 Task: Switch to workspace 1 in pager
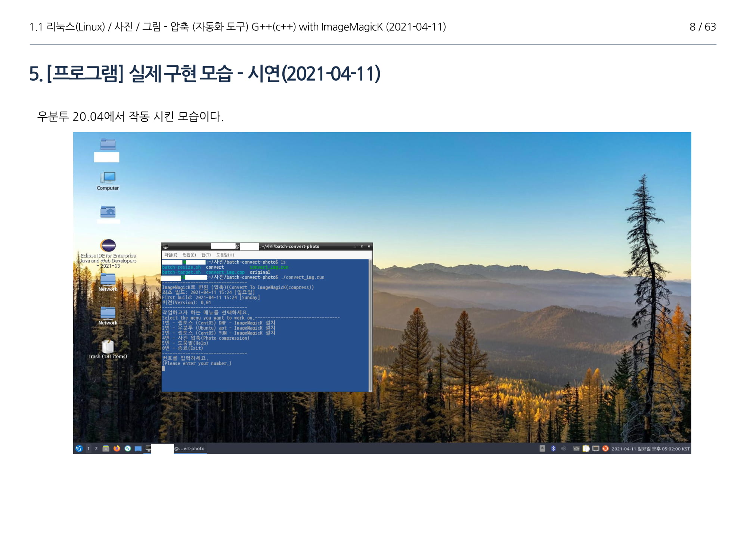[x=89, y=448]
